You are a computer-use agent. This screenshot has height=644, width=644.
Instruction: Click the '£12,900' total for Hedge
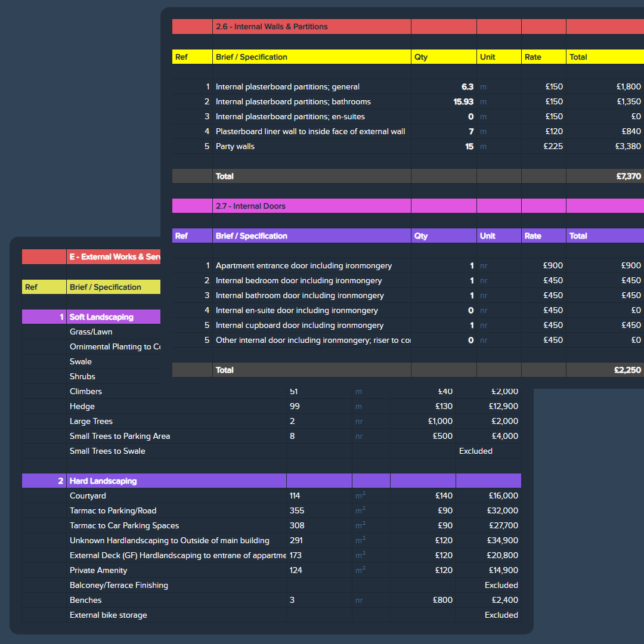coord(503,407)
